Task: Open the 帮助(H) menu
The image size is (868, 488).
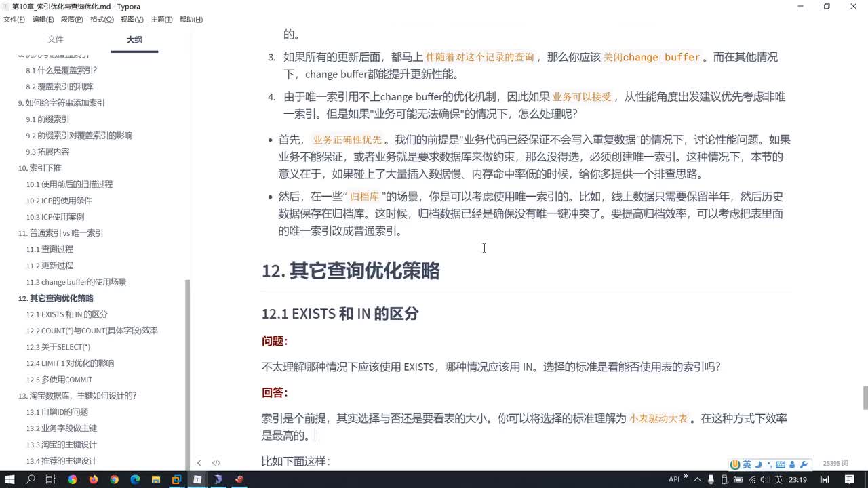Action: [191, 19]
